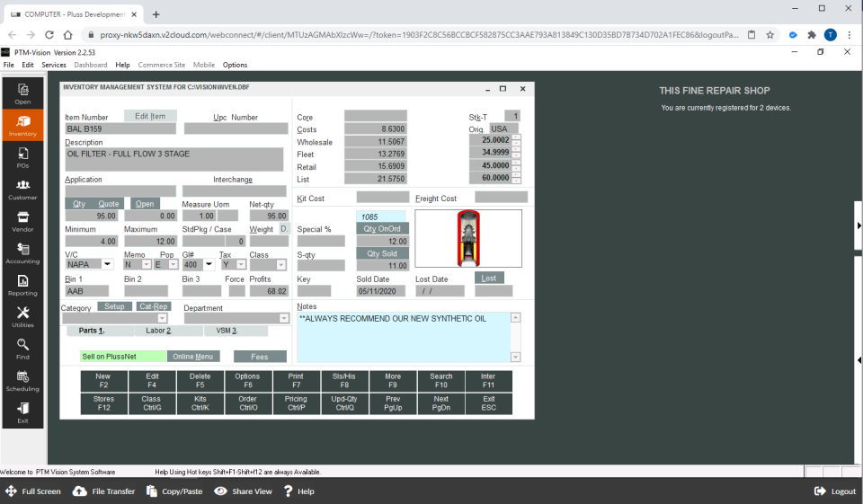Open the browser extensions puzzle icon
This screenshot has height=504, width=863.
pos(811,35)
